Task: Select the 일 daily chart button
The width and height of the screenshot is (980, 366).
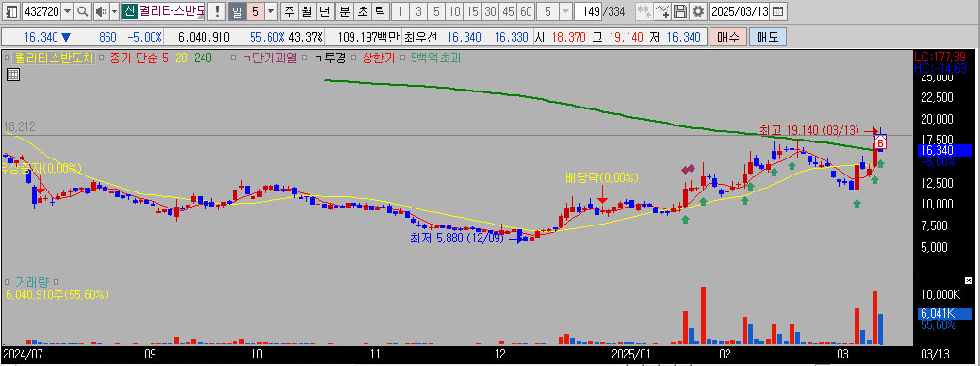Action: (237, 10)
